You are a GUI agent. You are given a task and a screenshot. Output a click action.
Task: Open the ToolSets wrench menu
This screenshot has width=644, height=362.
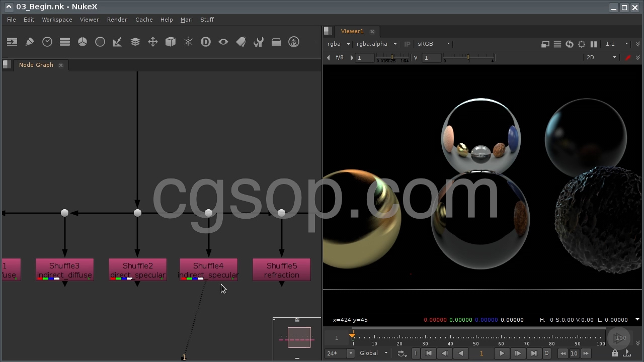259,42
